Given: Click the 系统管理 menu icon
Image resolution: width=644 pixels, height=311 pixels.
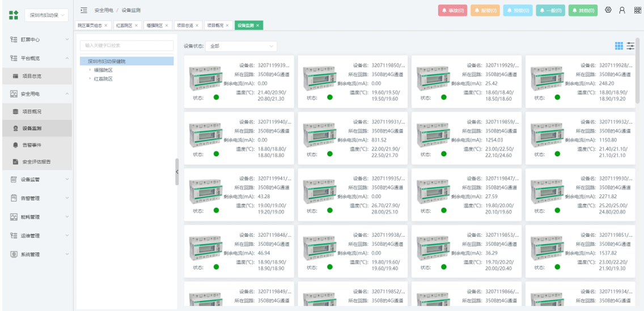Looking at the screenshot, I should click(14, 254).
